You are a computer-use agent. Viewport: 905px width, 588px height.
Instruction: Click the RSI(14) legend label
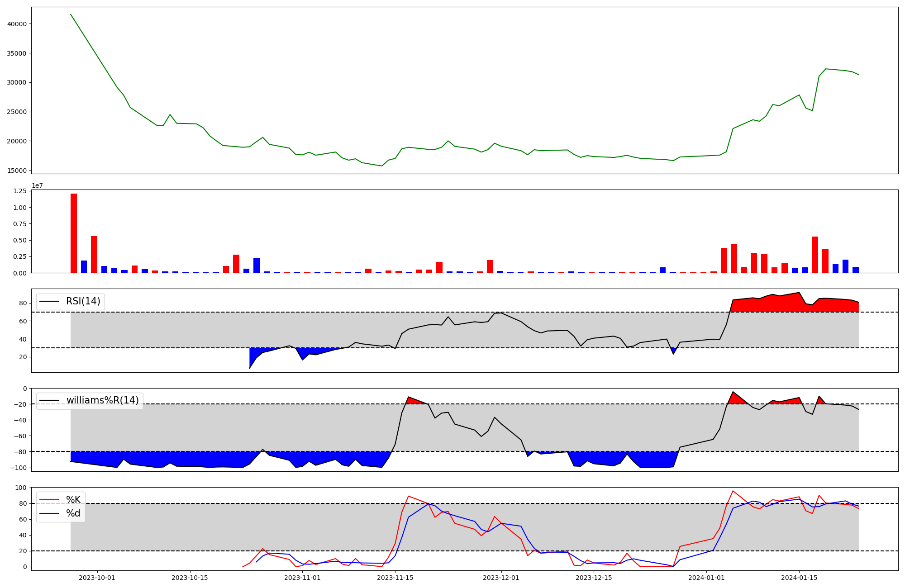pyautogui.click(x=83, y=301)
